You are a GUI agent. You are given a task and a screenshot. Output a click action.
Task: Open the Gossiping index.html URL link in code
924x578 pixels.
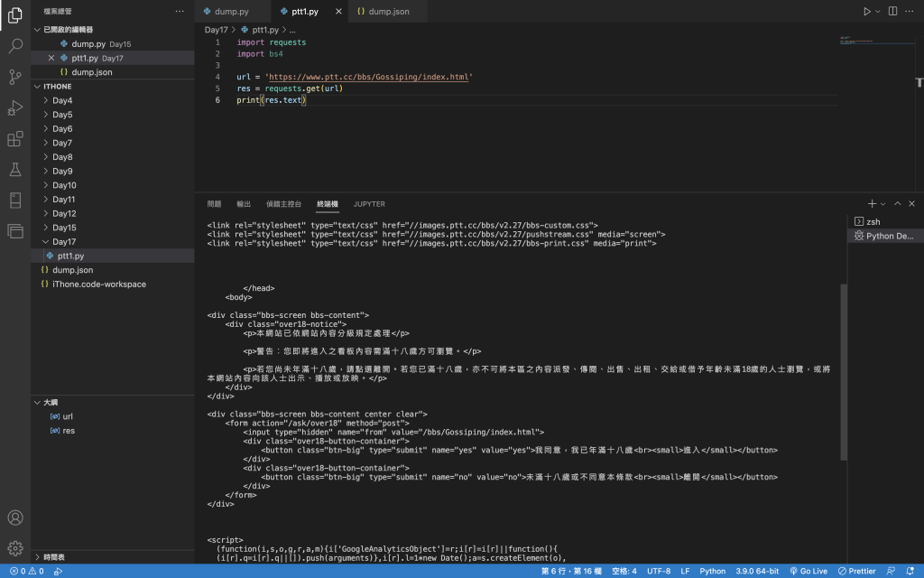click(369, 77)
